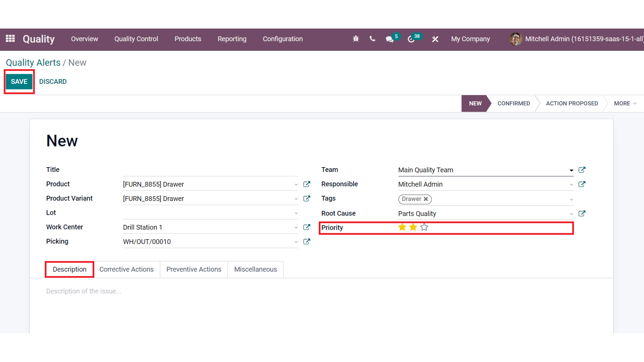Open the Configuration menu
This screenshot has width=644, height=362.
282,39
